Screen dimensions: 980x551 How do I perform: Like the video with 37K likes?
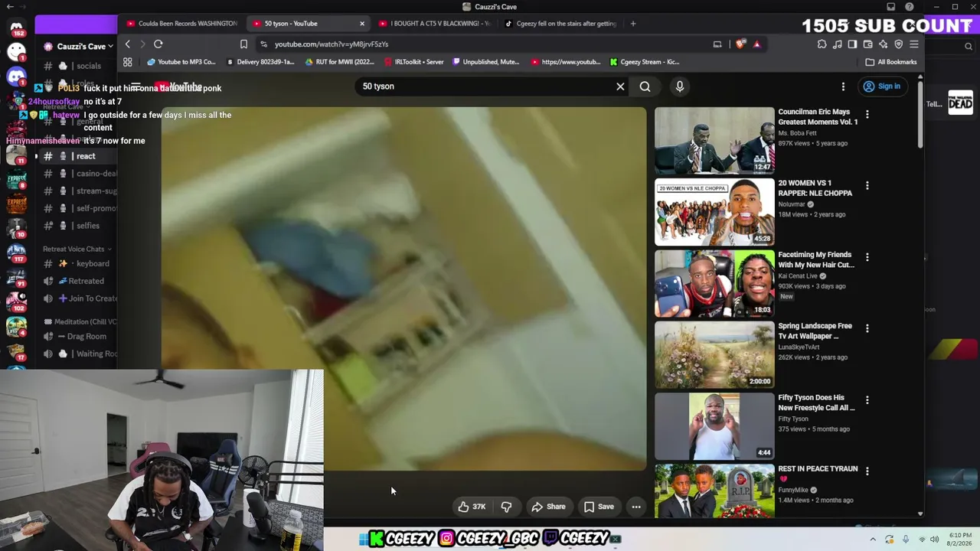coord(472,507)
